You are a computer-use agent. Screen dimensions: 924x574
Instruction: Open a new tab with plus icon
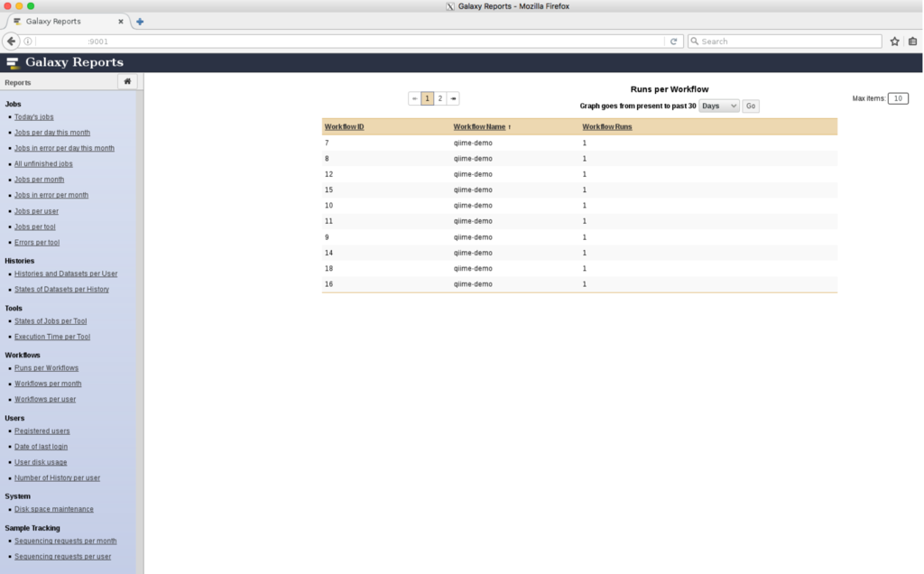[x=140, y=22]
